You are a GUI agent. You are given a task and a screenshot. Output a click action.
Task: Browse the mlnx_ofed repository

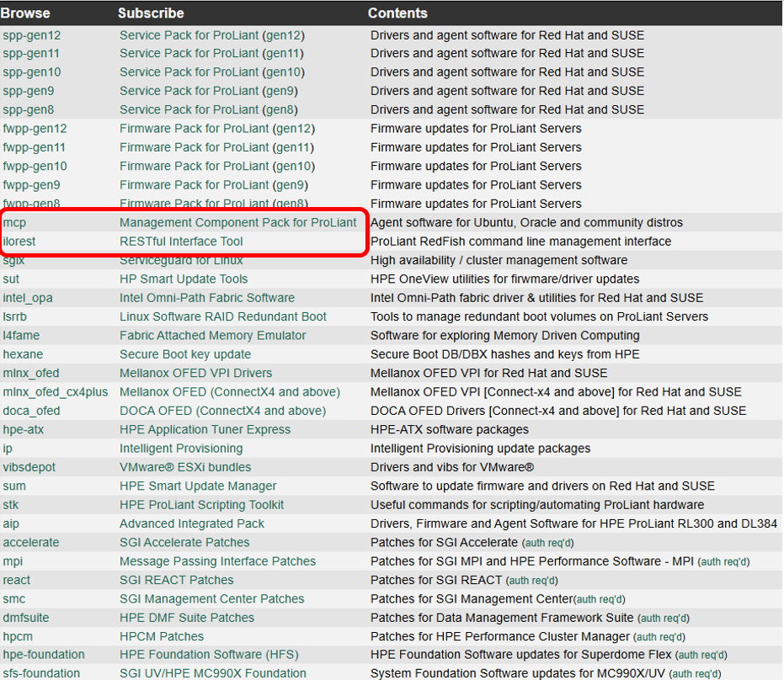(x=31, y=373)
